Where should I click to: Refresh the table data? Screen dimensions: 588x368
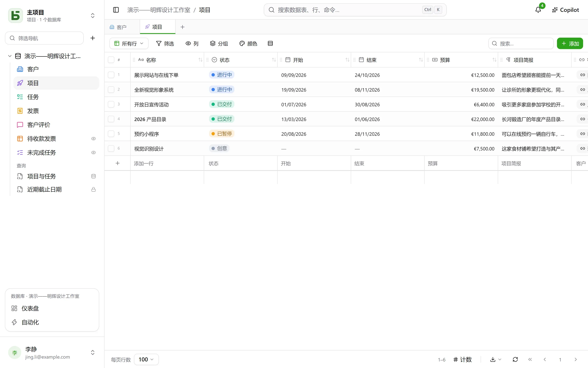point(515,359)
